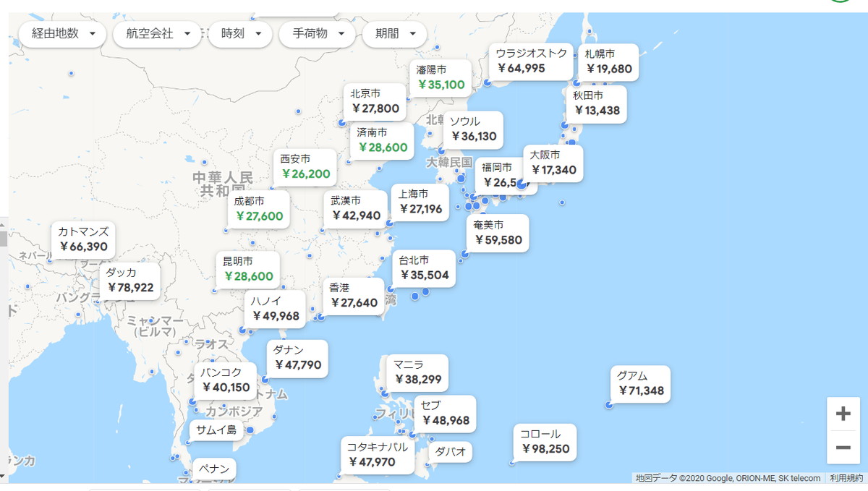Click the Koror airport map dot
The width and height of the screenshot is (868, 491).
(x=512, y=463)
